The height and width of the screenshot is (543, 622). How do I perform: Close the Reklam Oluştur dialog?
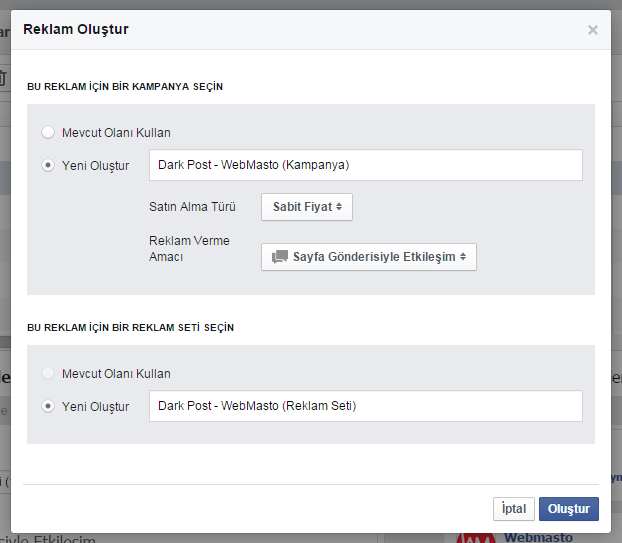point(593,30)
